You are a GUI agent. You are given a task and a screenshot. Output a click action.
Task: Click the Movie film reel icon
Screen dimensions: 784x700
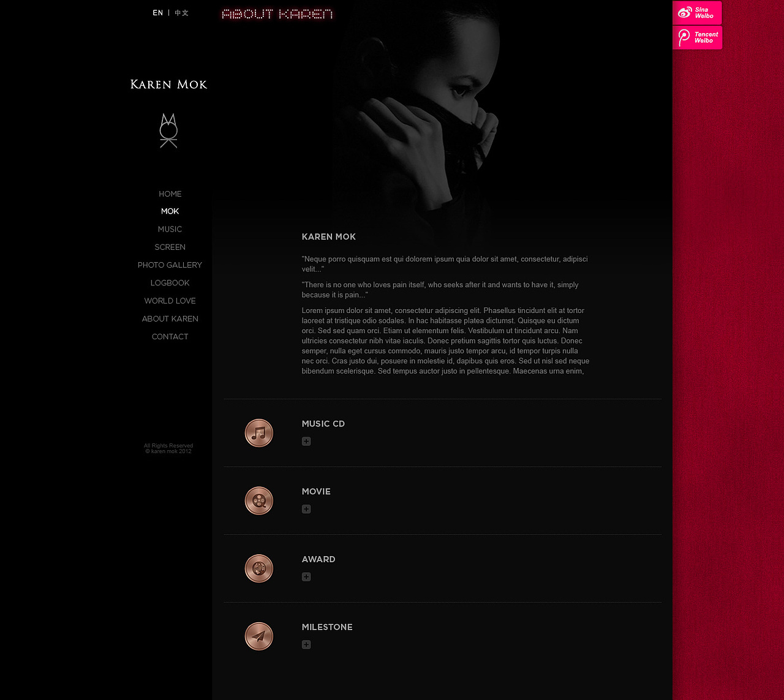pyautogui.click(x=259, y=501)
